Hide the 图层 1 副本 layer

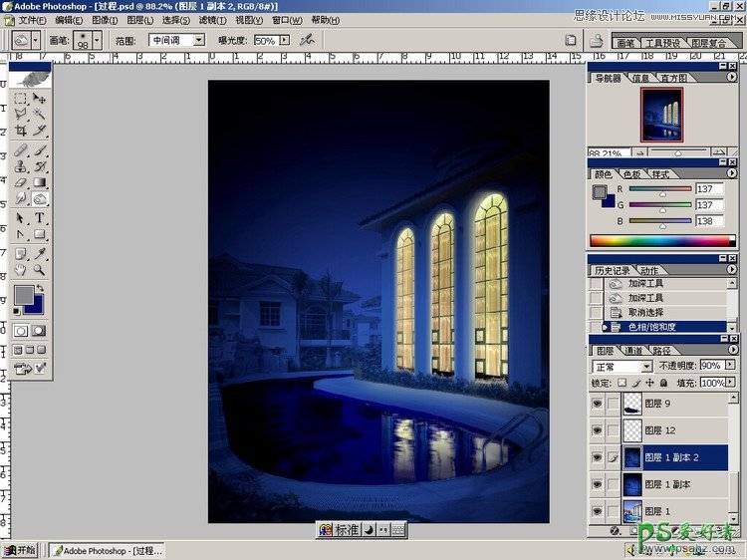click(597, 484)
